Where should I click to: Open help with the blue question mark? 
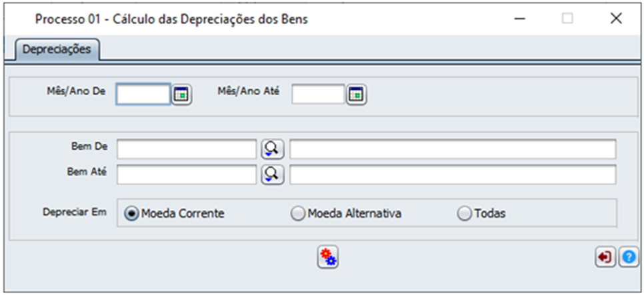pyautogui.click(x=629, y=258)
